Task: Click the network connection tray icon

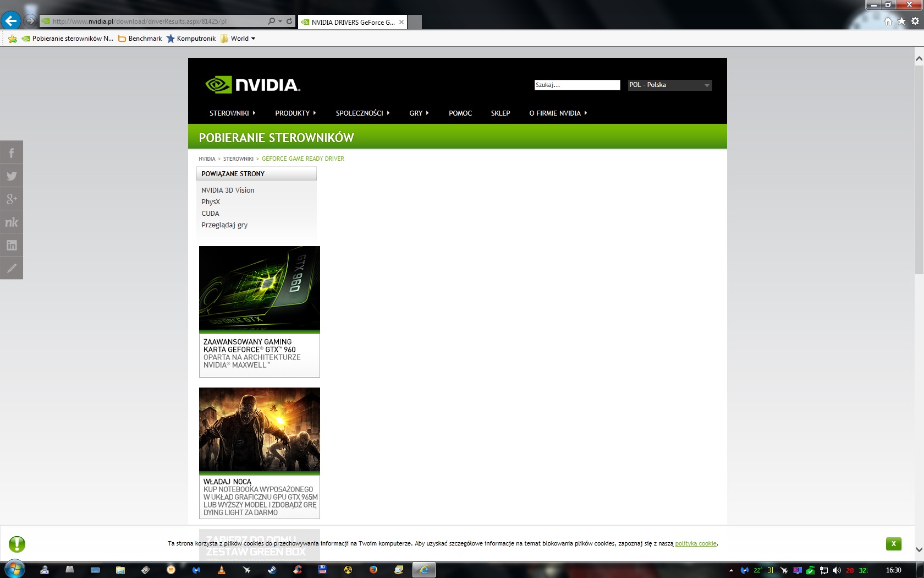Action: point(824,570)
